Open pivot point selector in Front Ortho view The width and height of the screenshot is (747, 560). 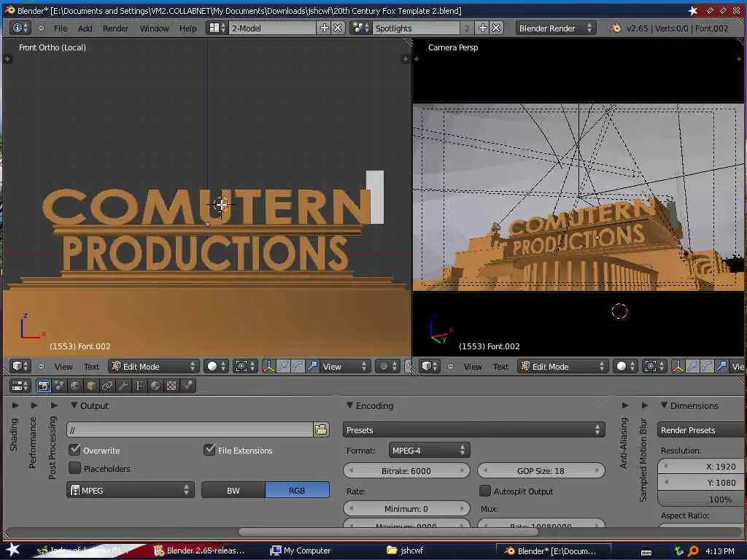pyautogui.click(x=245, y=366)
